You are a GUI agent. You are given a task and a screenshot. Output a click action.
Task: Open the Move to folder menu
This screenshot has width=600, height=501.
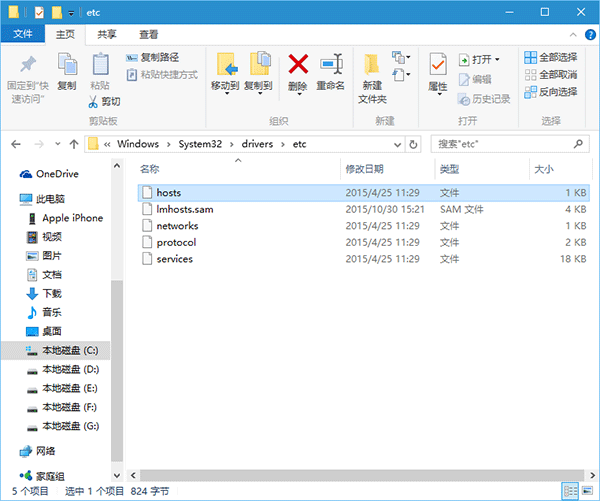tap(225, 73)
